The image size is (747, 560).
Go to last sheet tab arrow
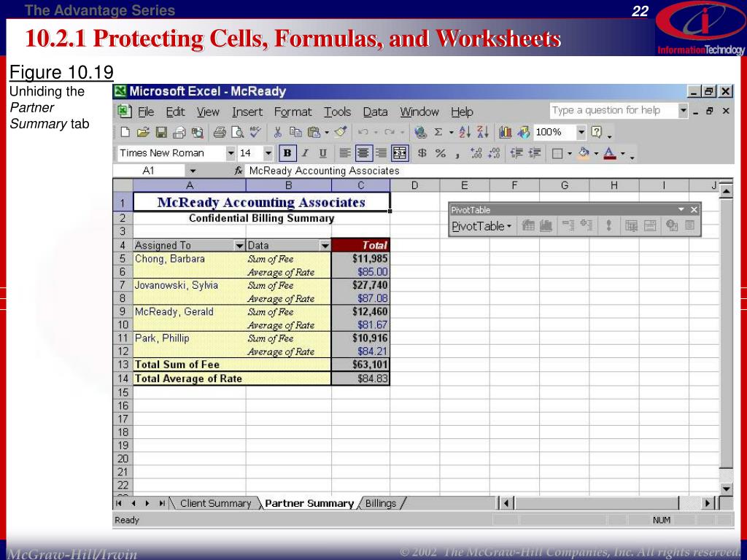[162, 503]
